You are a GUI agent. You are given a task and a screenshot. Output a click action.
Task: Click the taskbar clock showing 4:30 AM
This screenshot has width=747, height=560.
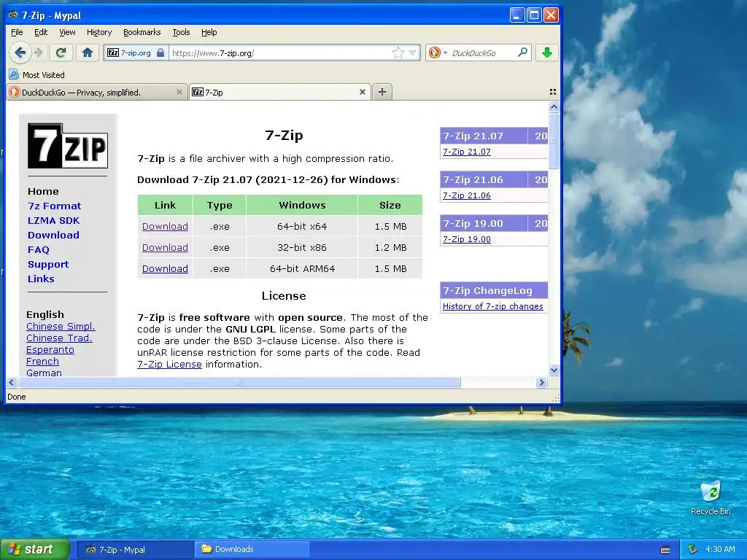pyautogui.click(x=720, y=549)
